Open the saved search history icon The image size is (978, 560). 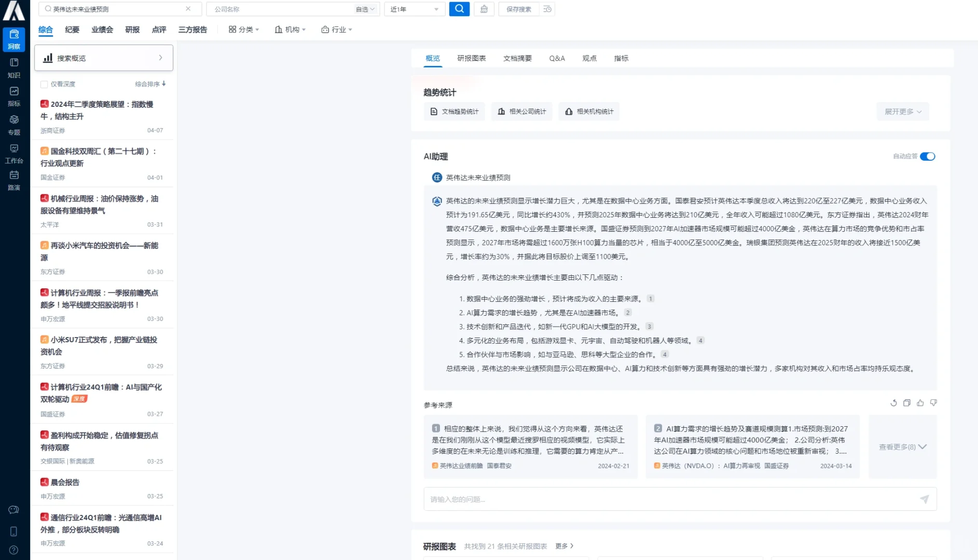coord(547,9)
